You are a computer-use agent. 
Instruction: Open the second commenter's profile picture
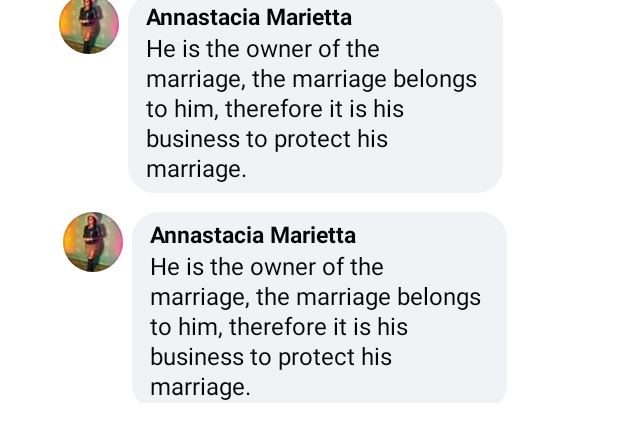[x=93, y=241]
